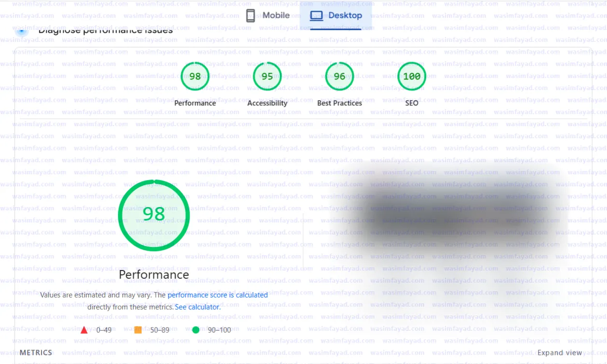This screenshot has width=607, height=364.
Task: Click the 'Accessibility' category label
Action: (x=267, y=103)
